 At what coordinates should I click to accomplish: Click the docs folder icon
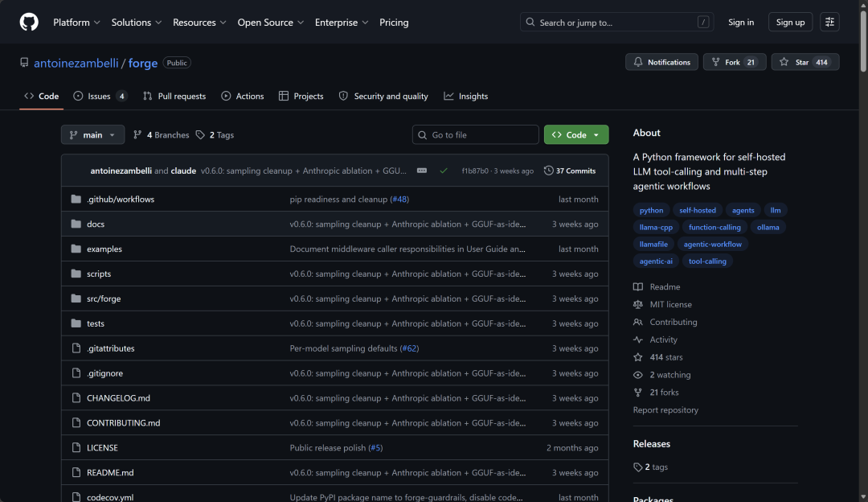click(x=76, y=224)
